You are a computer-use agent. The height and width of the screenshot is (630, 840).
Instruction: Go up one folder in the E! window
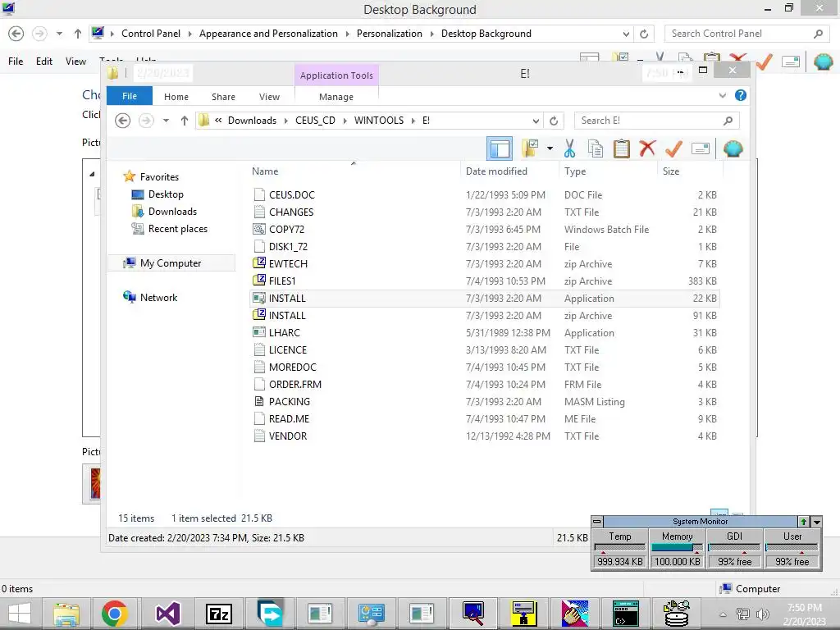[x=185, y=121]
